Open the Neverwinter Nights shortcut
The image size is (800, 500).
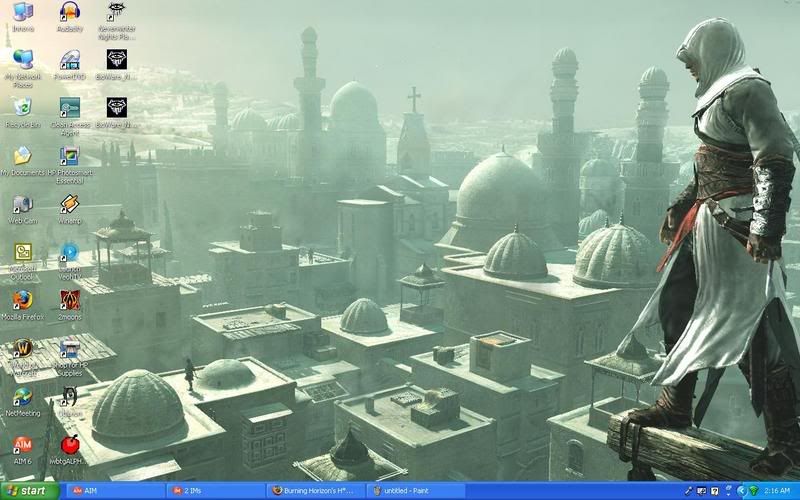116,21
